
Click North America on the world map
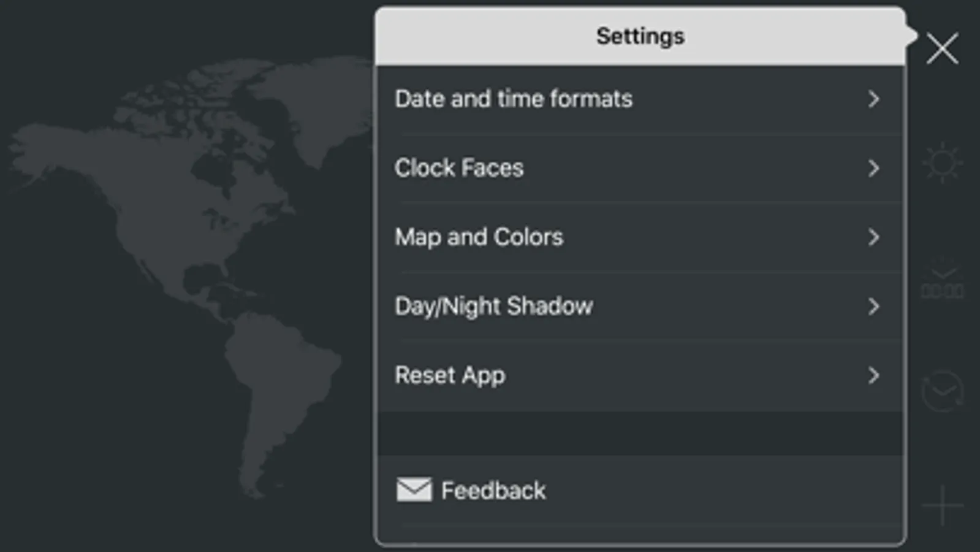tap(184, 202)
